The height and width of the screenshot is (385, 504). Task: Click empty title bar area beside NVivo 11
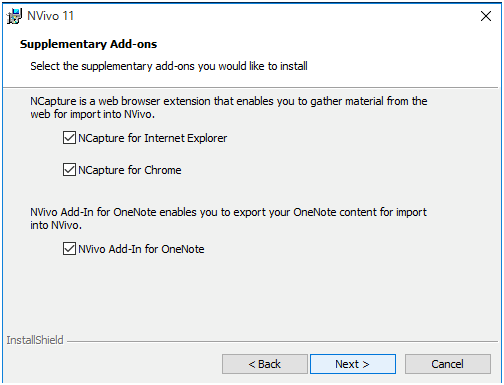267,16
